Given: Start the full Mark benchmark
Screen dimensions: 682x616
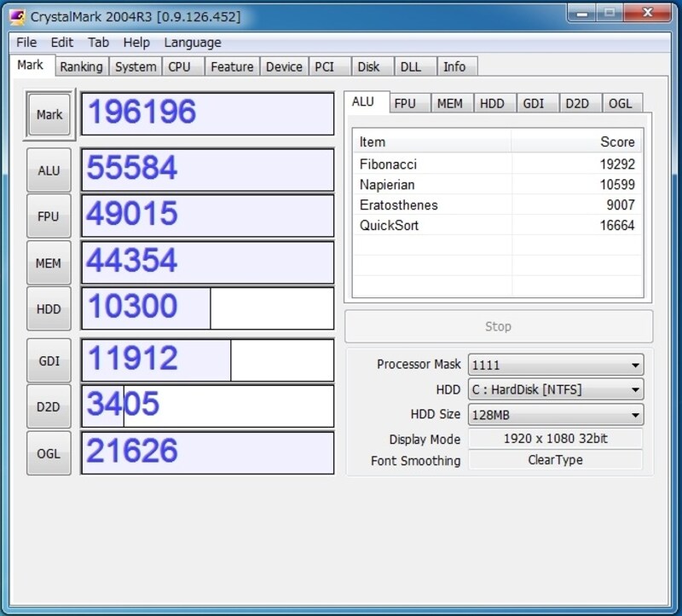Looking at the screenshot, I should pyautogui.click(x=48, y=114).
